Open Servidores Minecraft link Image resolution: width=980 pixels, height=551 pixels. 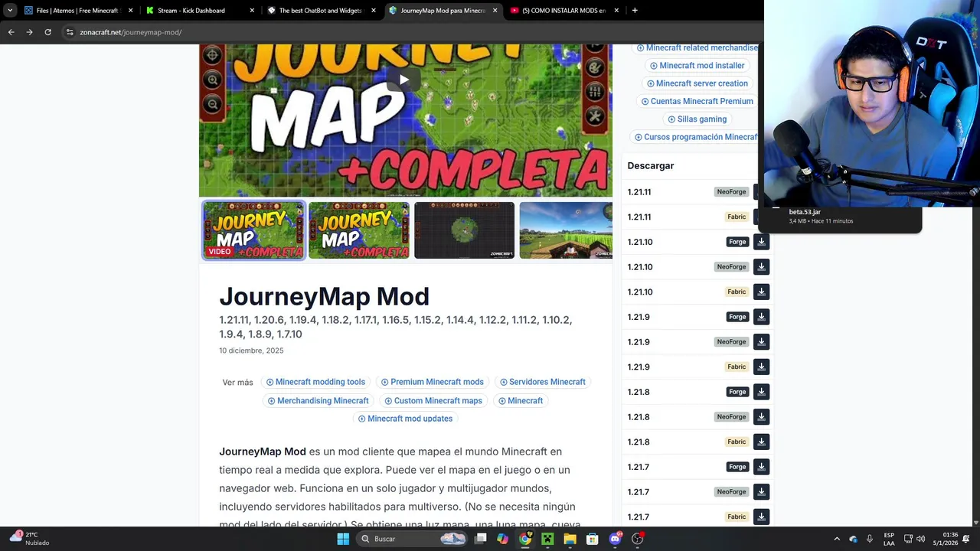(543, 382)
